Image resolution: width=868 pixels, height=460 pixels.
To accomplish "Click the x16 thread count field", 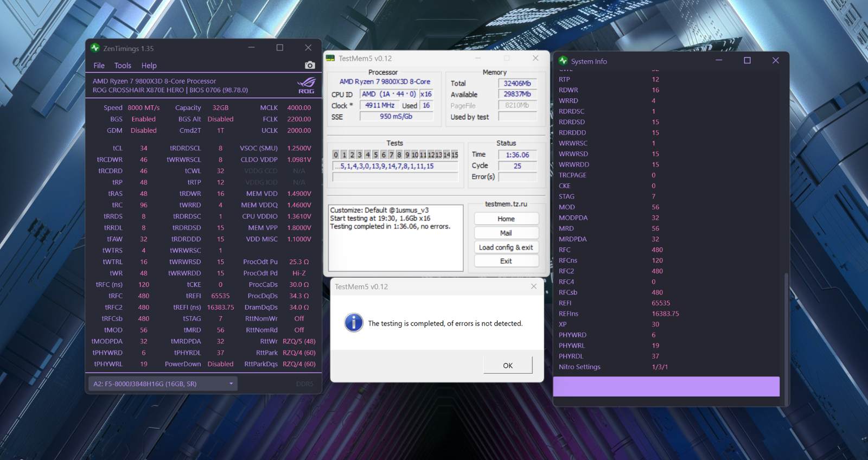I will click(426, 94).
